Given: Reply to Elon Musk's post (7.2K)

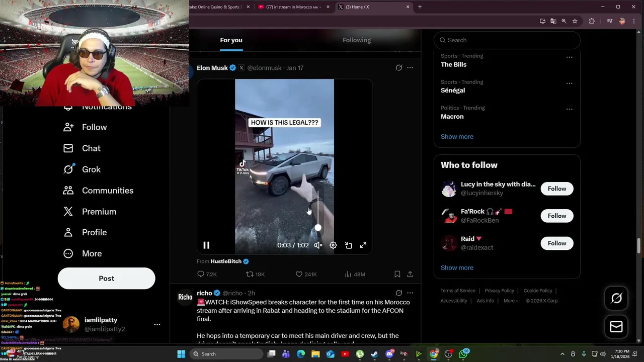Looking at the screenshot, I should coord(207,274).
